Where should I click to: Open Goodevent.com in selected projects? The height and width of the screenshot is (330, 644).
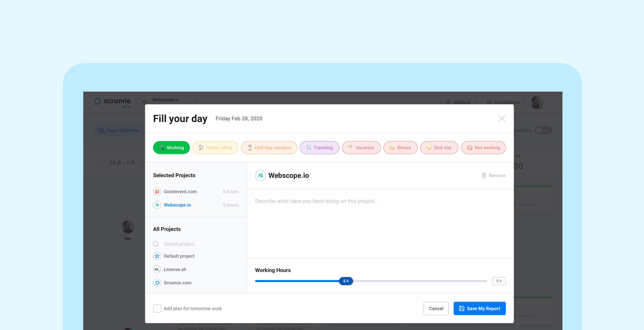(196, 192)
